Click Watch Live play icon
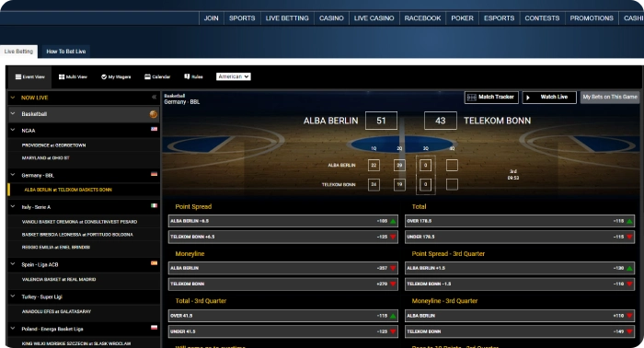Viewport: 644px width, 348px height. coord(528,98)
